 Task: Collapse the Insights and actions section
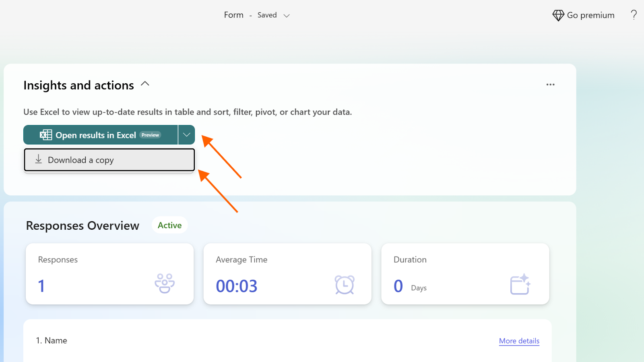145,84
